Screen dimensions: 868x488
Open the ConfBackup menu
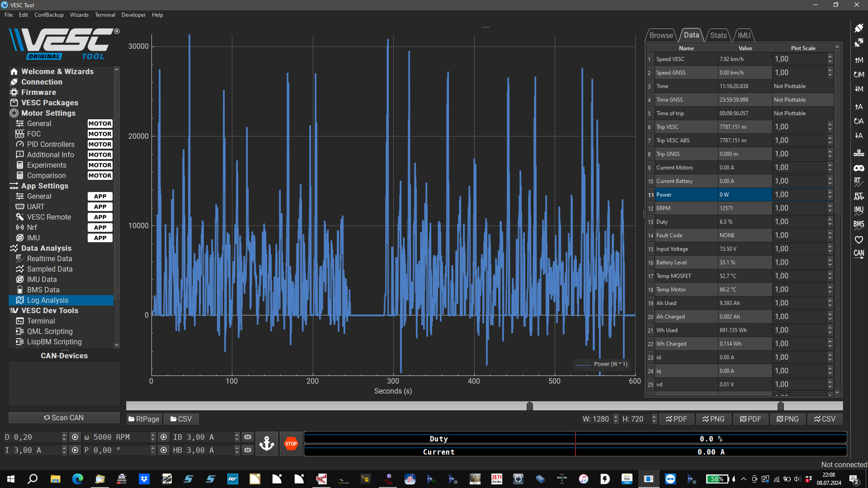click(49, 15)
